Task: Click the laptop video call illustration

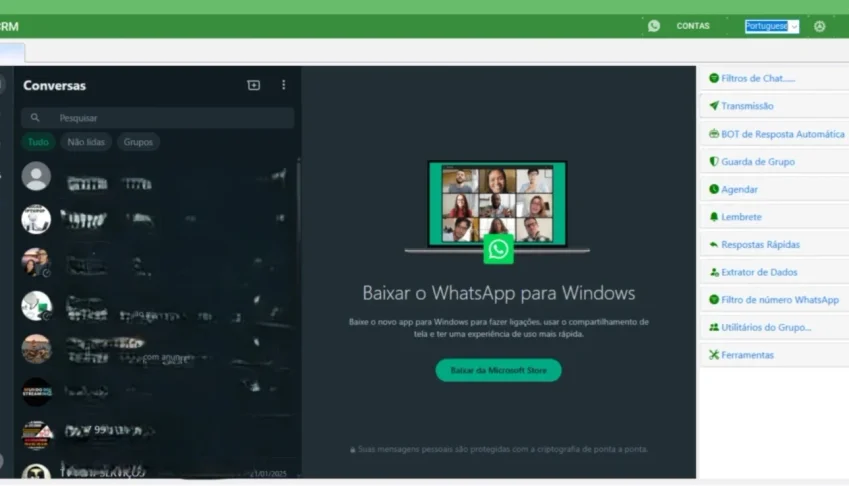Action: [x=497, y=206]
